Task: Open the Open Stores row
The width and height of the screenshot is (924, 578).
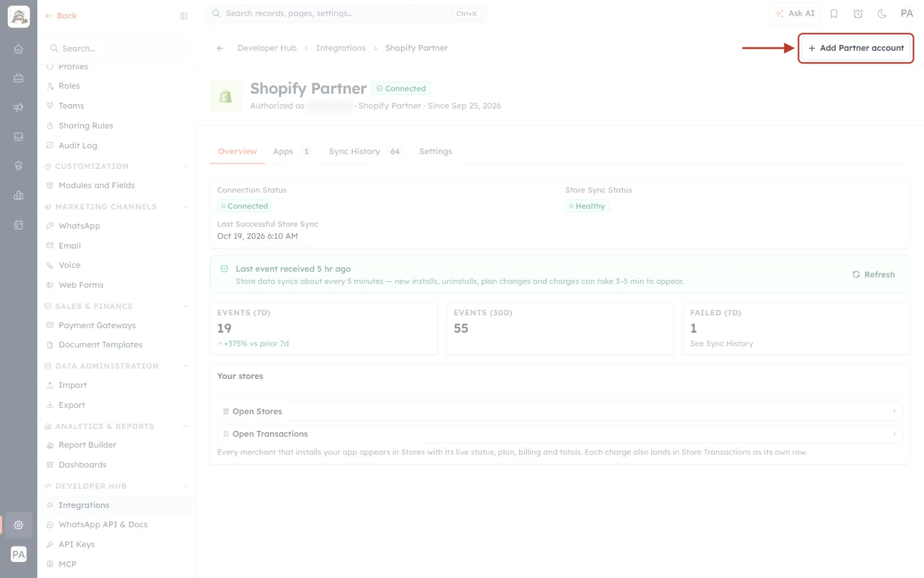Action: 560,412
